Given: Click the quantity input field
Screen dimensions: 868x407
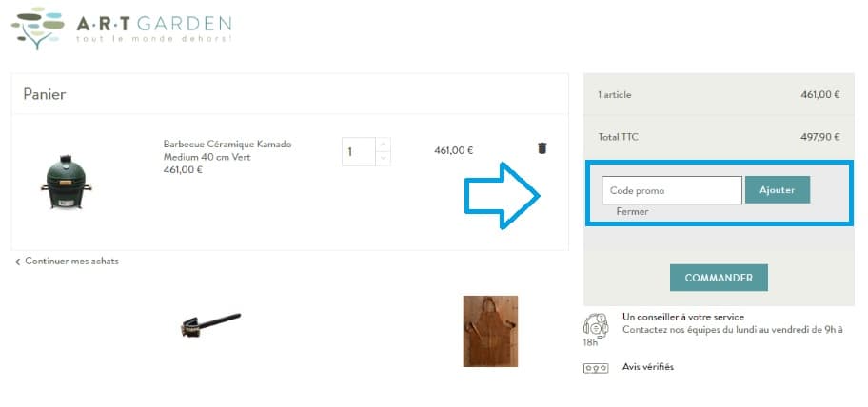Looking at the screenshot, I should pyautogui.click(x=359, y=151).
